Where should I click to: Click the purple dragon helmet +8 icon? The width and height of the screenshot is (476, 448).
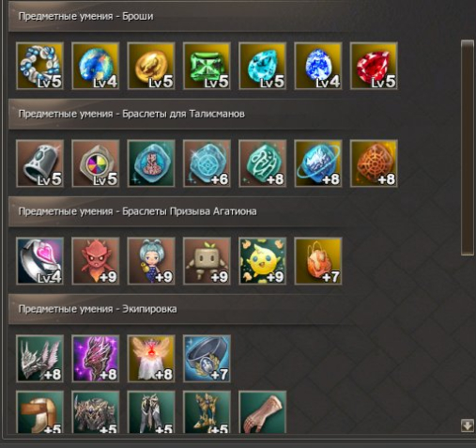pos(96,359)
